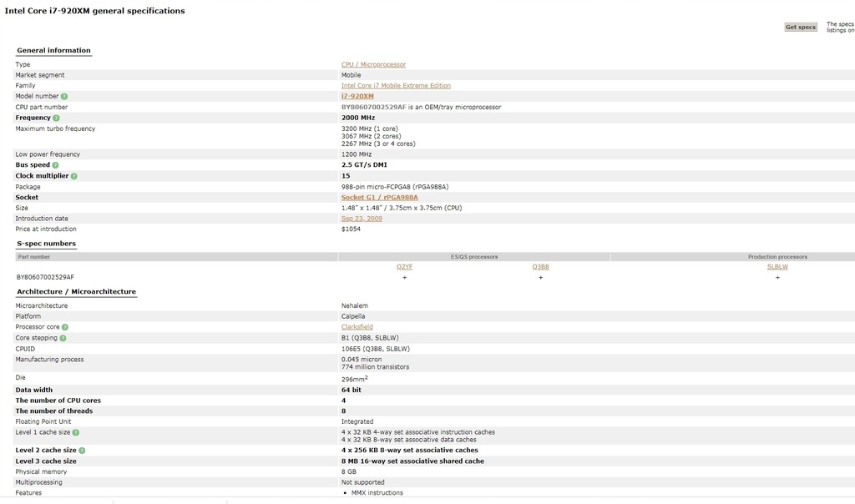Select the '2000 MHz' frequency value
Screen dimensions: 855x504
[x=358, y=118]
